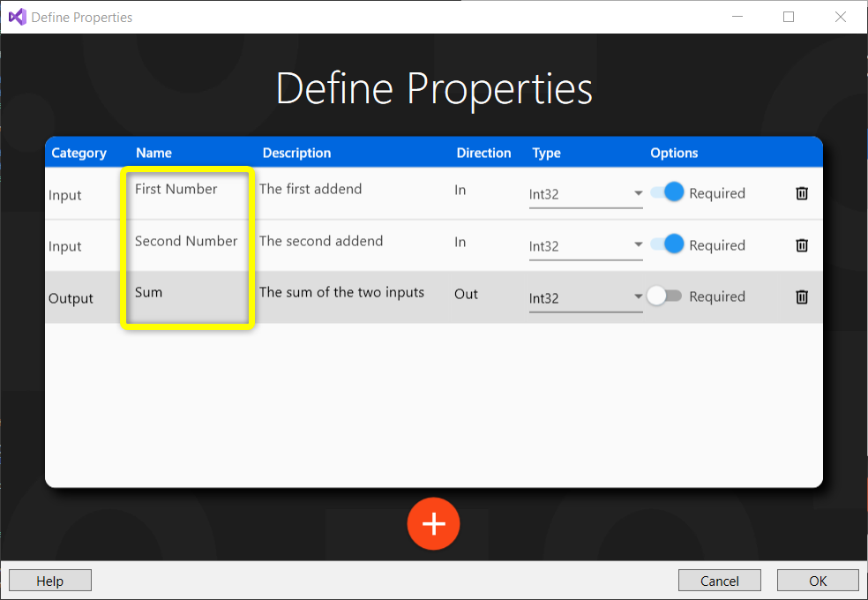Image resolution: width=868 pixels, height=600 pixels.
Task: Delete the Sum output property via trash icon
Action: 801,297
